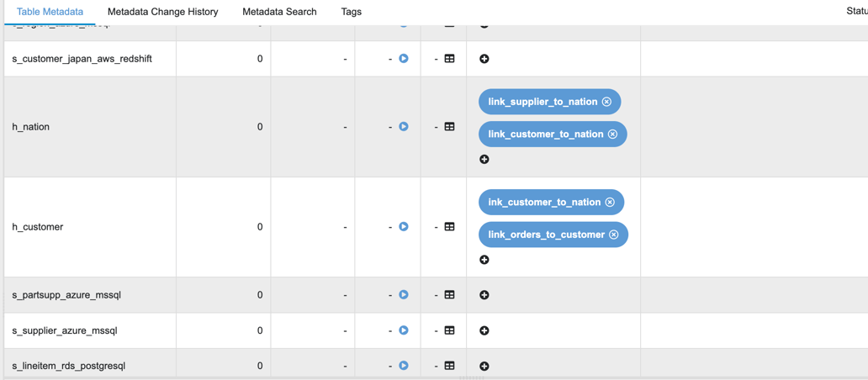Remove link_customer_to_nation tag from h_nation

coord(612,135)
